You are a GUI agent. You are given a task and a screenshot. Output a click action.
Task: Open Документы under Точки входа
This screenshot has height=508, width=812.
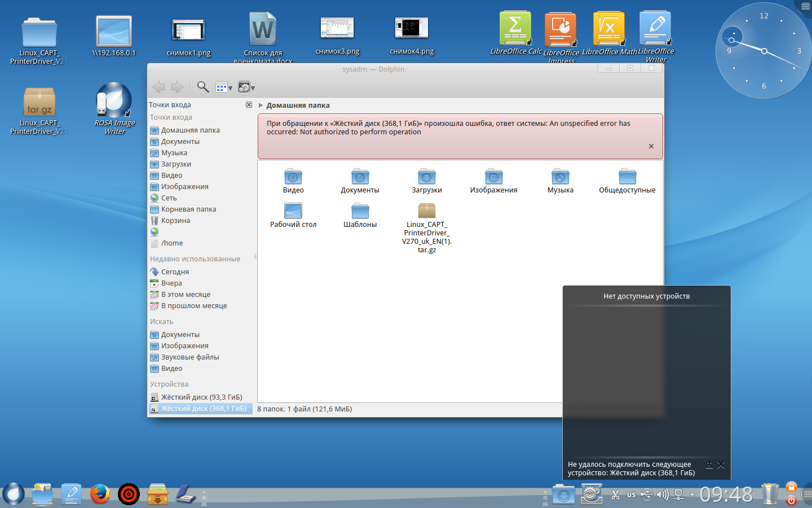(x=201, y=142)
